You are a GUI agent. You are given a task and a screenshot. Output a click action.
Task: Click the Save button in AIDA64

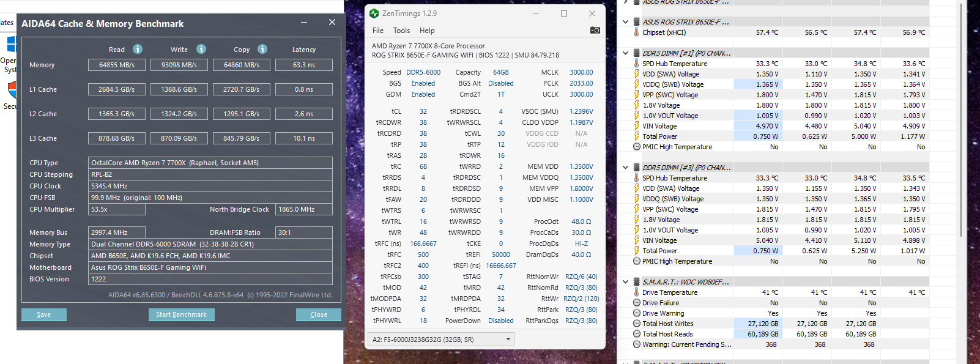(44, 314)
